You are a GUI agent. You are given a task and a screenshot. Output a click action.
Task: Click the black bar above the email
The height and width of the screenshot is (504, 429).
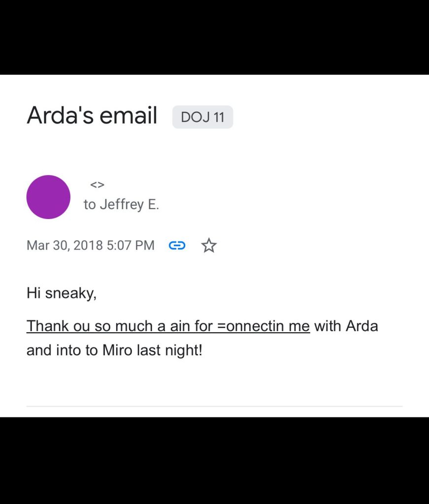click(214, 37)
